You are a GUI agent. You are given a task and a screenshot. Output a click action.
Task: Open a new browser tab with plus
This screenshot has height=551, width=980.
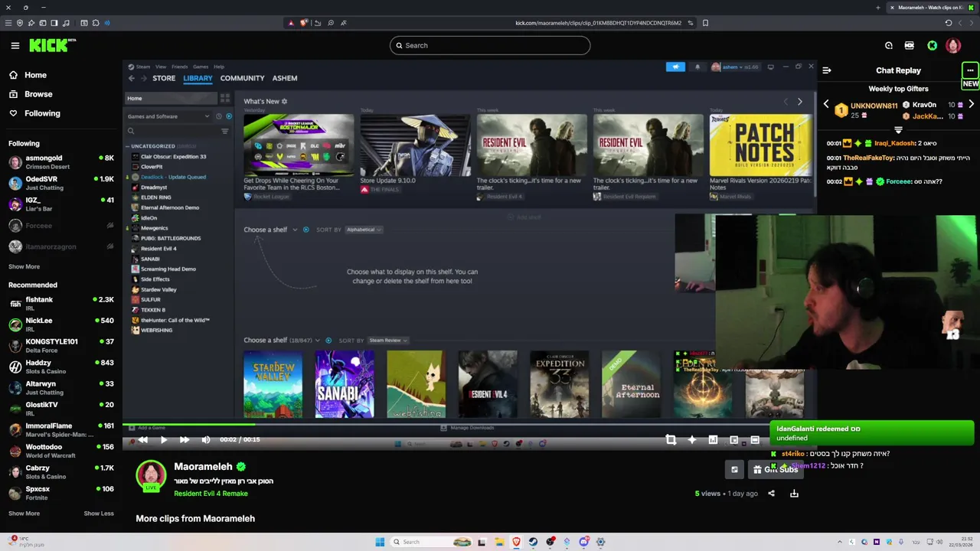[877, 8]
